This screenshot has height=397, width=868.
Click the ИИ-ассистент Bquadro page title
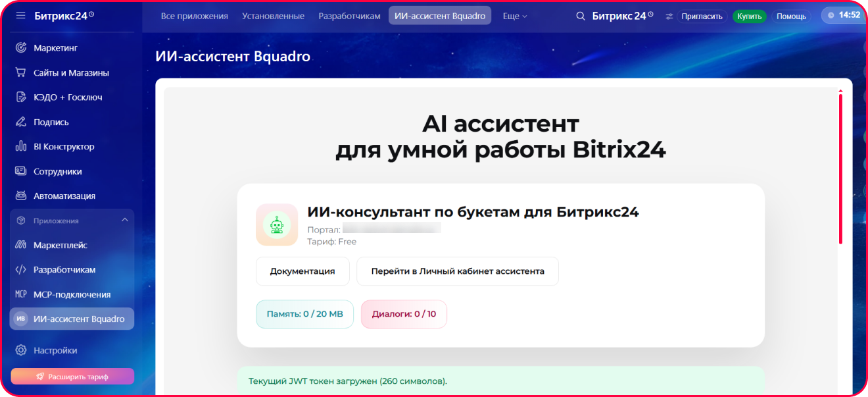pos(233,57)
